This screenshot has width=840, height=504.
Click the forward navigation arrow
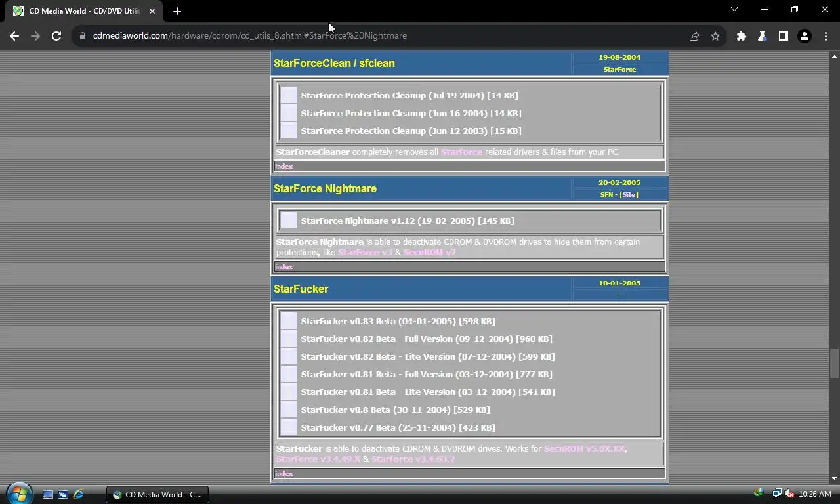click(35, 36)
